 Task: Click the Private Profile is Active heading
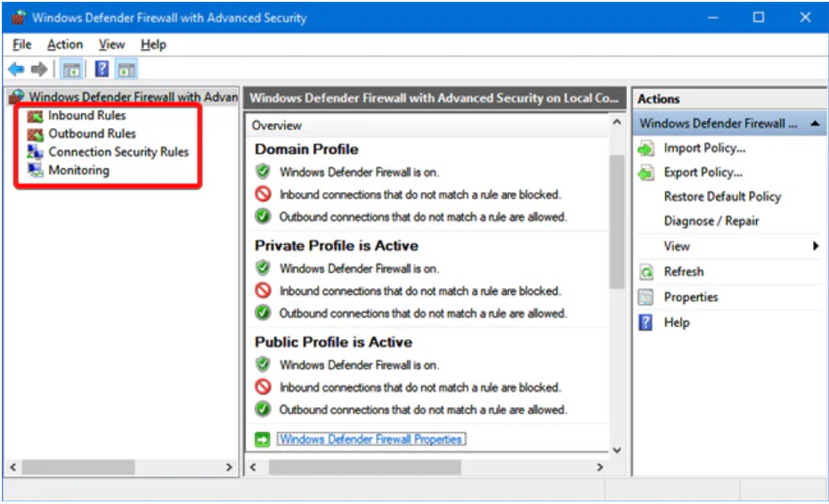click(337, 246)
